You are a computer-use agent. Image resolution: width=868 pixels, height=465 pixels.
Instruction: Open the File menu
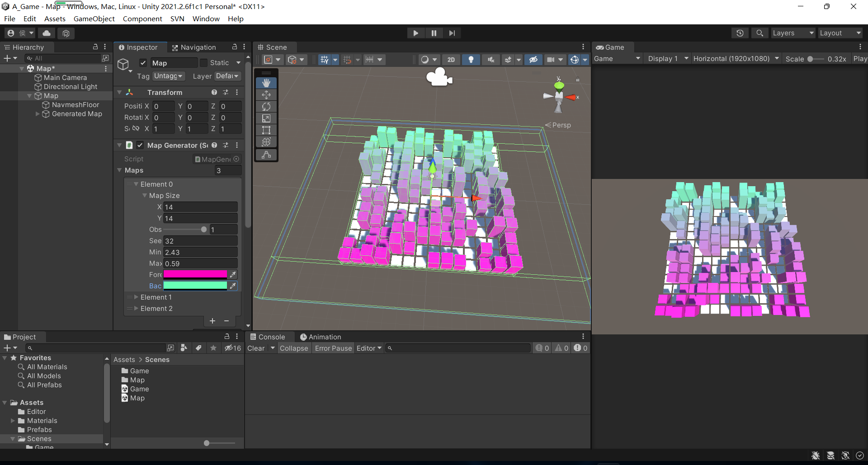9,19
